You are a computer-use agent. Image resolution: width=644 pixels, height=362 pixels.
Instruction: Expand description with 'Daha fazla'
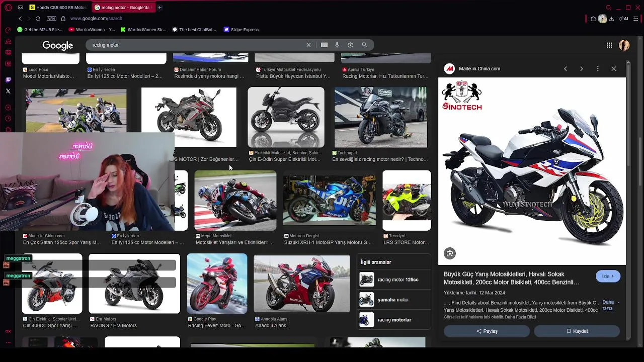(x=610, y=305)
